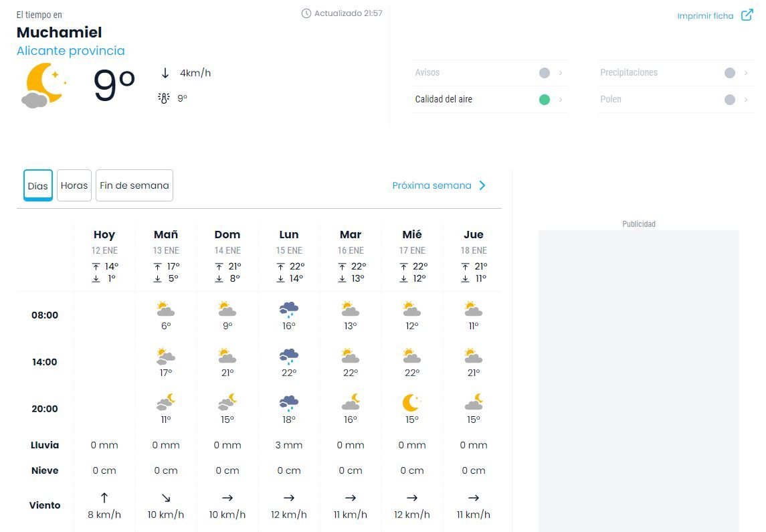This screenshot has width=766, height=532.
Task: Switch to the Horas tab
Action: click(74, 185)
